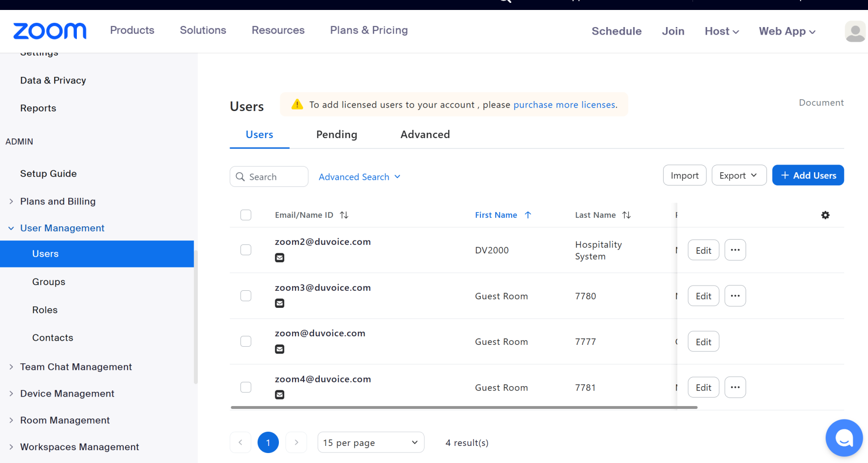
Task: Check the box for zoom2@duvoice.com
Action: pyautogui.click(x=246, y=250)
